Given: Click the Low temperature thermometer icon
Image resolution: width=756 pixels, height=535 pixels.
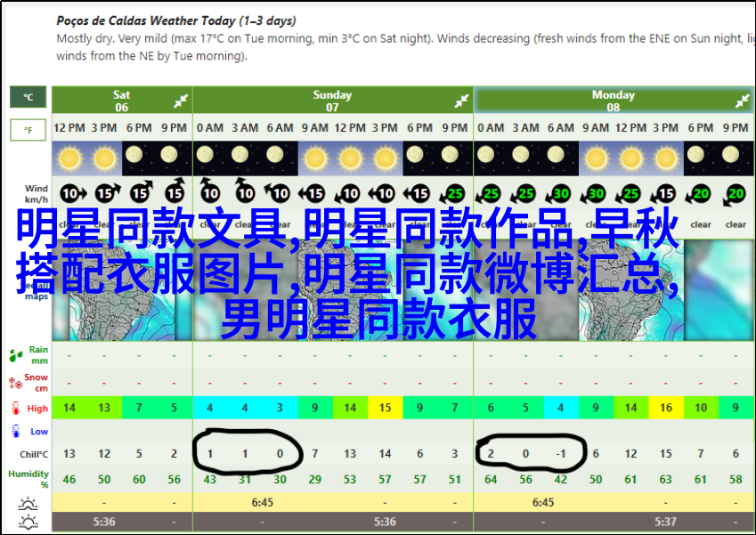Looking at the screenshot, I should pos(16,432).
